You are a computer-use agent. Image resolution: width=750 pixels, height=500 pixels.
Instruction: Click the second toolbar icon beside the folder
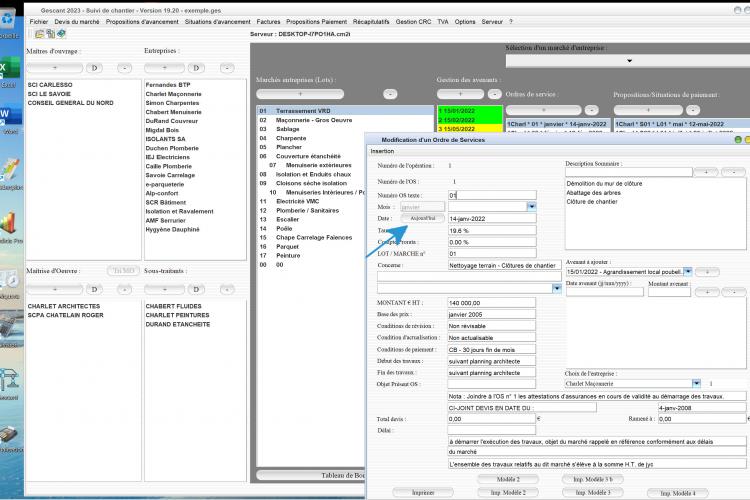click(51, 33)
